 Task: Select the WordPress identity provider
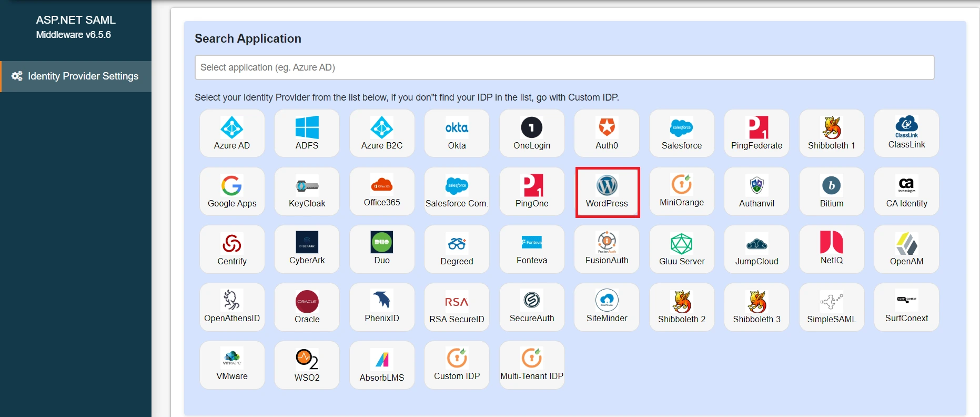coord(607,192)
